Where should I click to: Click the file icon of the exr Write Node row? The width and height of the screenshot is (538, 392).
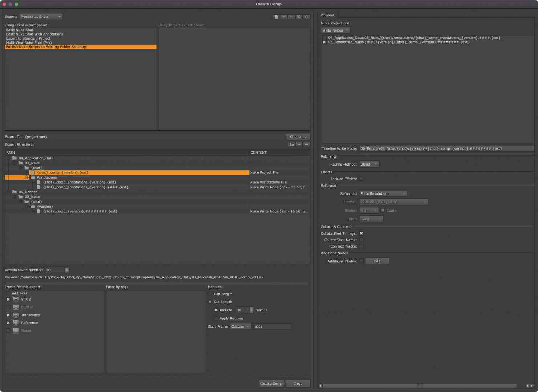click(x=39, y=211)
